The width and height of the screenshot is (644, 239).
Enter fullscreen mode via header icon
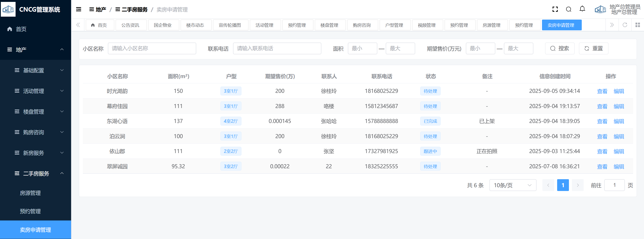pos(555,9)
